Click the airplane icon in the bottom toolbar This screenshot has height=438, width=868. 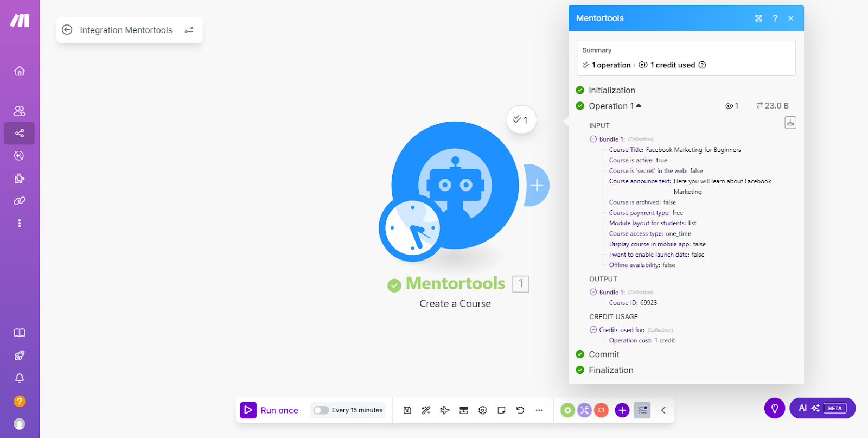coord(445,410)
